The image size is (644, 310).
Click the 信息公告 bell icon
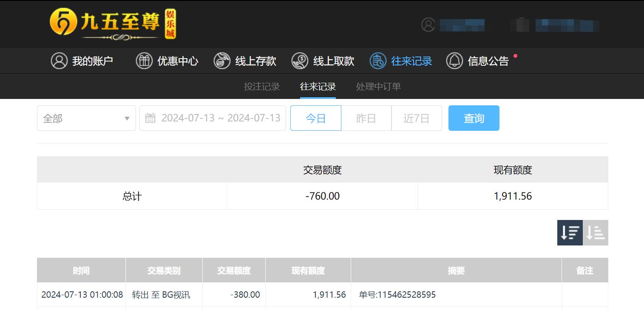click(x=454, y=61)
